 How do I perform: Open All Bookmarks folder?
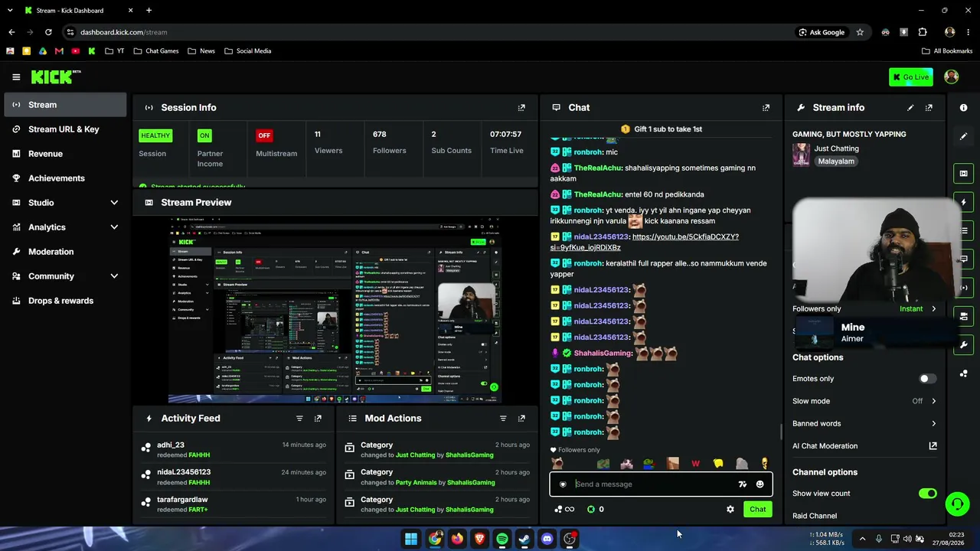[947, 51]
